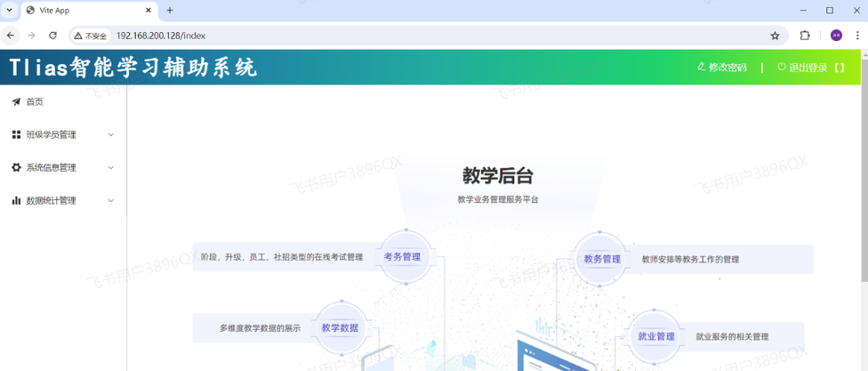Bookmark this page with star icon

775,36
